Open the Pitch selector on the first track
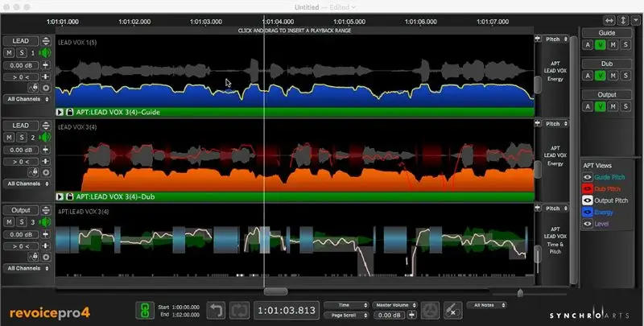The width and height of the screenshot is (644, 326). click(x=553, y=38)
